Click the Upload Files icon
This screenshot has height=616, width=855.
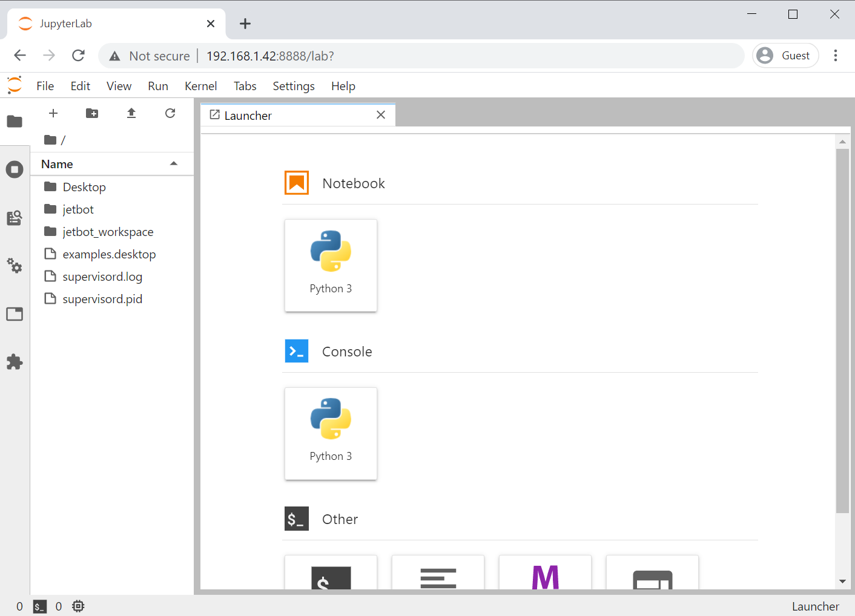coord(131,113)
